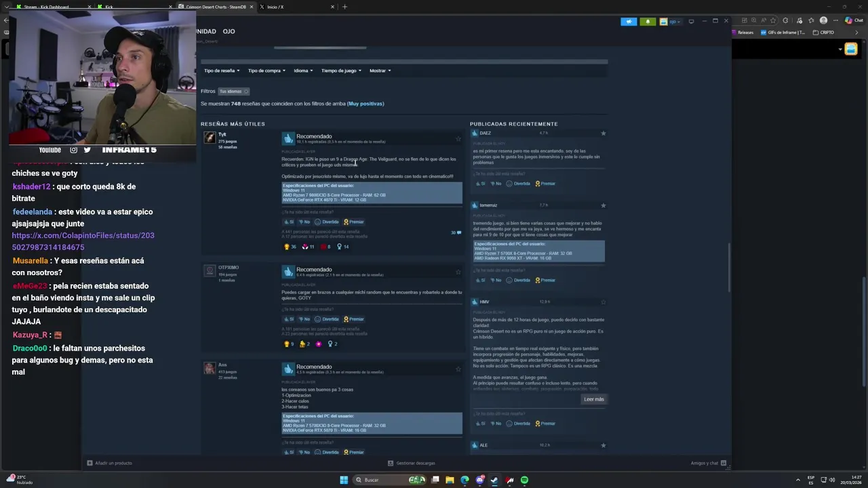The image size is (868, 488).
Task: Vote 'Sí' on DAEZ's recent review
Action: 479,184
